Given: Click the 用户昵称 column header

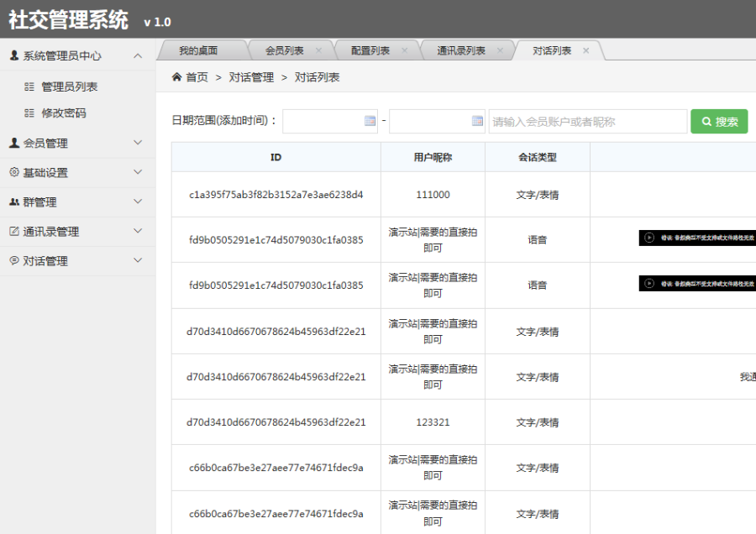Looking at the screenshot, I should pyautogui.click(x=433, y=157).
